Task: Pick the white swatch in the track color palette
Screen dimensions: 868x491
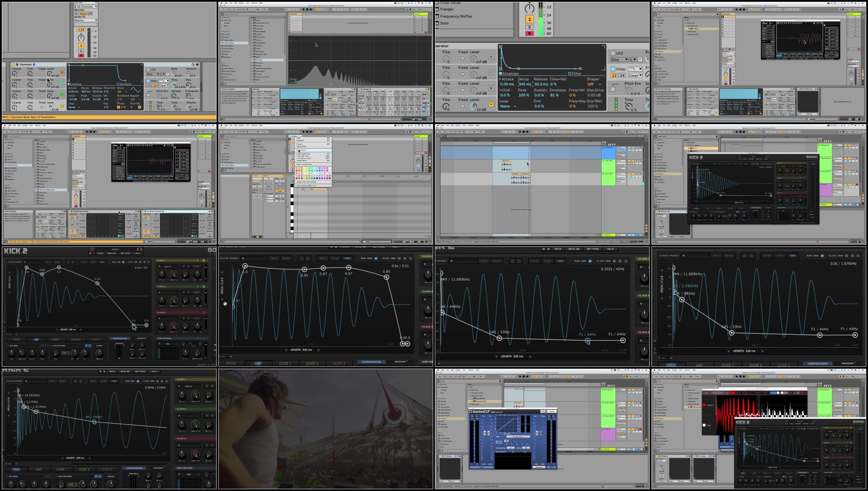Action: (x=330, y=168)
